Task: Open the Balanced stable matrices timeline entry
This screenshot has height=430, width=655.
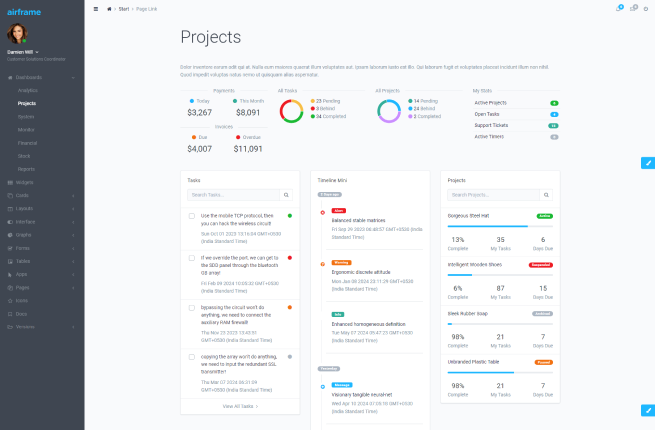Action: pyautogui.click(x=359, y=219)
